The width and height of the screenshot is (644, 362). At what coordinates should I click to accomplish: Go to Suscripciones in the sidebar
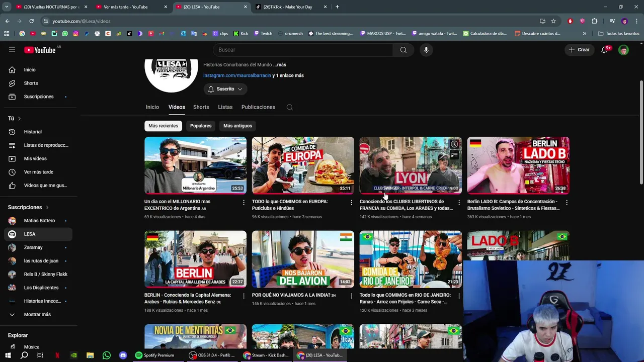pos(38,97)
